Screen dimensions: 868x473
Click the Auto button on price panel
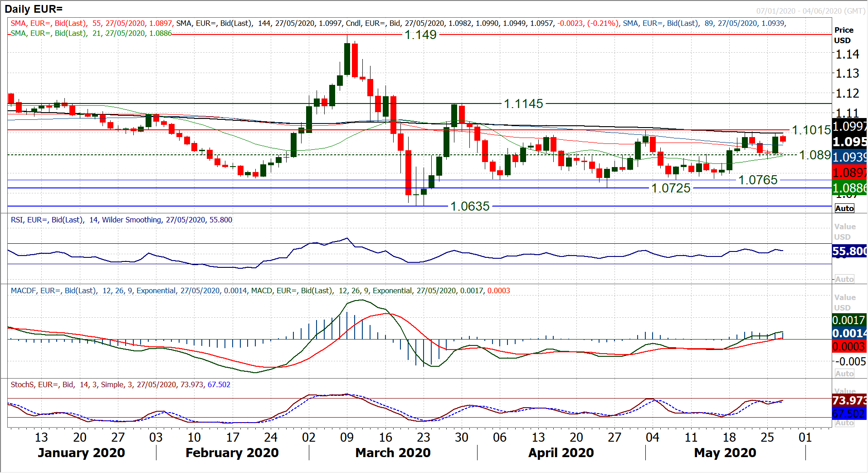click(x=844, y=208)
